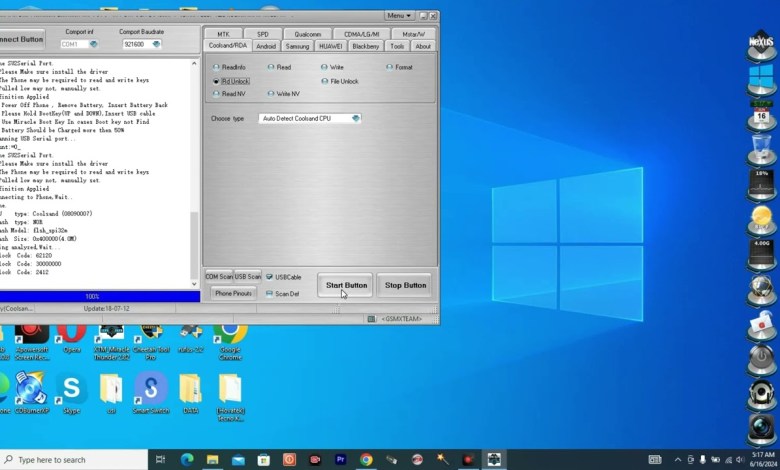The height and width of the screenshot is (470, 780).
Task: Select the Write NV radio option
Action: pos(284,94)
